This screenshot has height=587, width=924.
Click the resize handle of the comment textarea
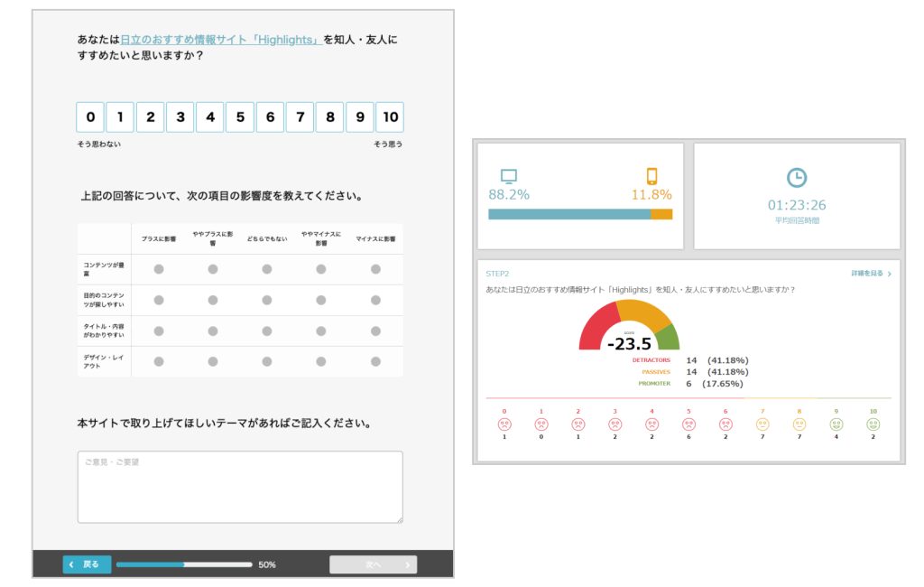pyautogui.click(x=399, y=519)
